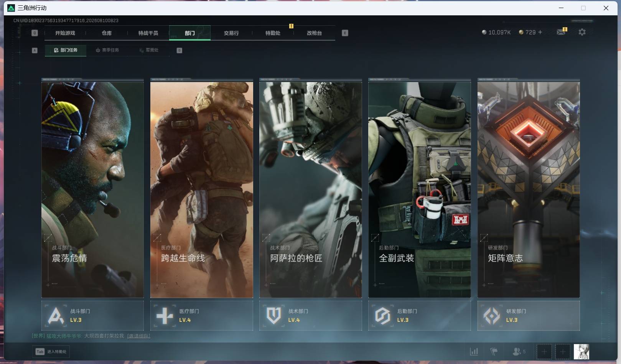Switch to the 特勤处 tab
Screen dimensions: 621x364
[273, 33]
